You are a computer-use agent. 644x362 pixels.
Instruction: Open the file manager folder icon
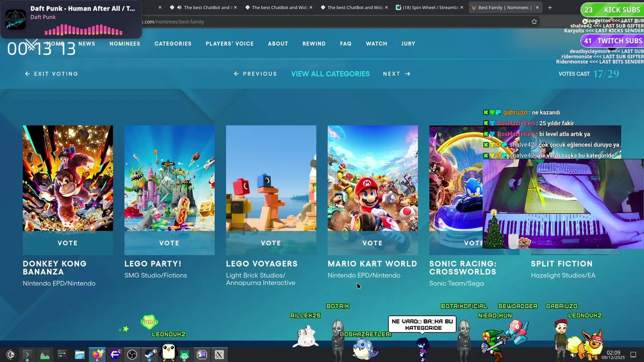tap(79, 355)
